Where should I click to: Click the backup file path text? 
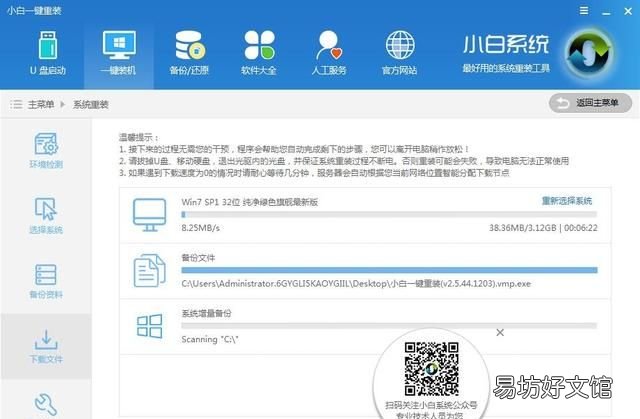coord(356,283)
